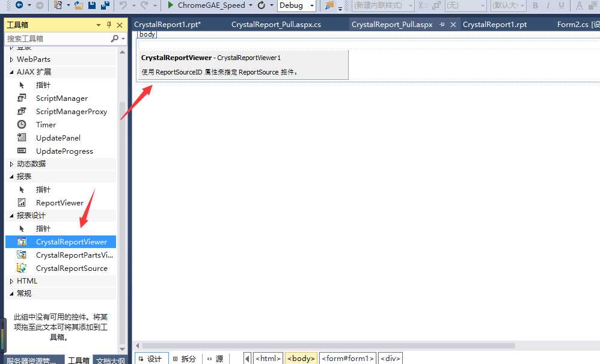
Task: Click the Search Toolbox input field
Action: click(x=57, y=38)
